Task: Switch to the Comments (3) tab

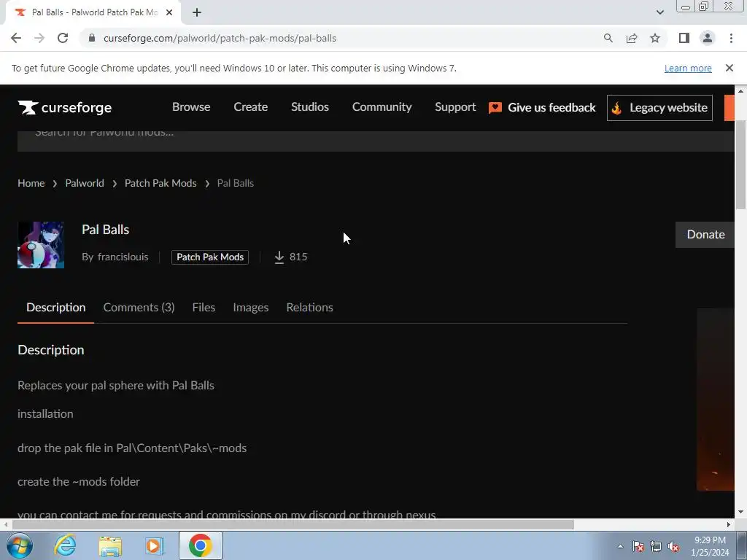Action: [139, 307]
